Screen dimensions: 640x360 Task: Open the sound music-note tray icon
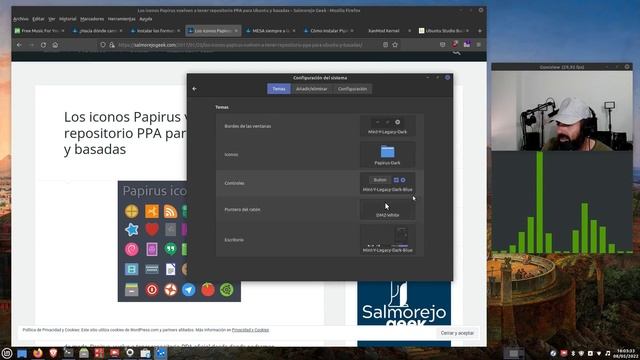(607, 353)
